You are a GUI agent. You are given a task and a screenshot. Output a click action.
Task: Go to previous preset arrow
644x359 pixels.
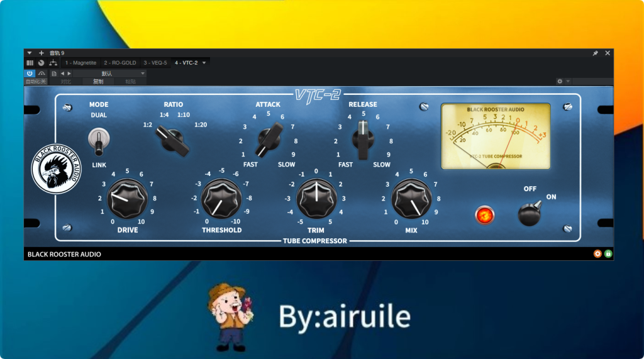[x=62, y=74]
